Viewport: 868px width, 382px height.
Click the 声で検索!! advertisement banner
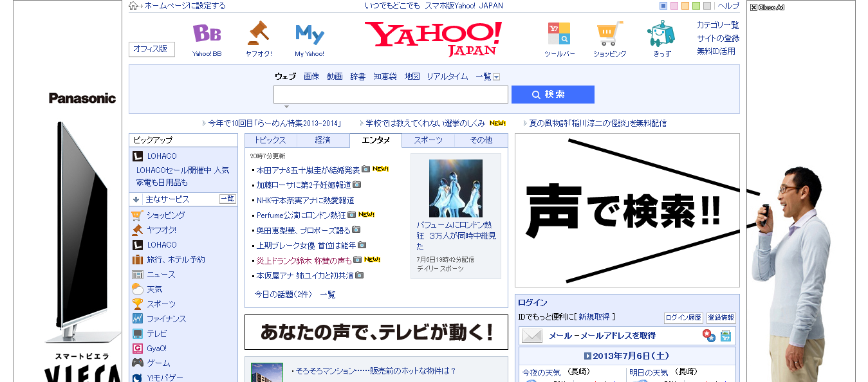627,210
